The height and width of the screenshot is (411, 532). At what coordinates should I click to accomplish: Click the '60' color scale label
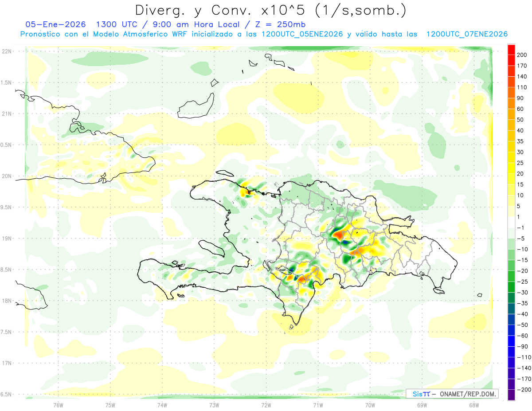[521, 109]
